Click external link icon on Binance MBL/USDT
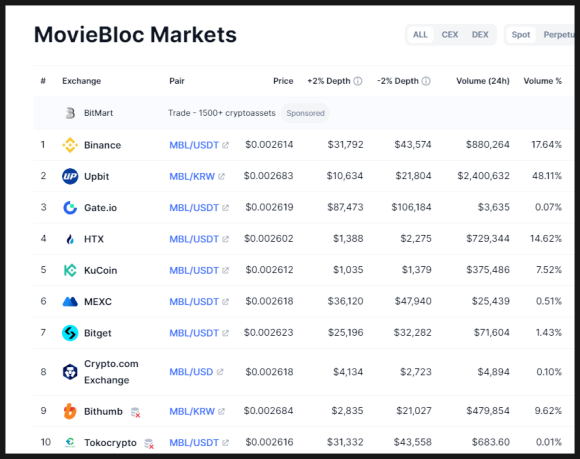 pyautogui.click(x=225, y=145)
